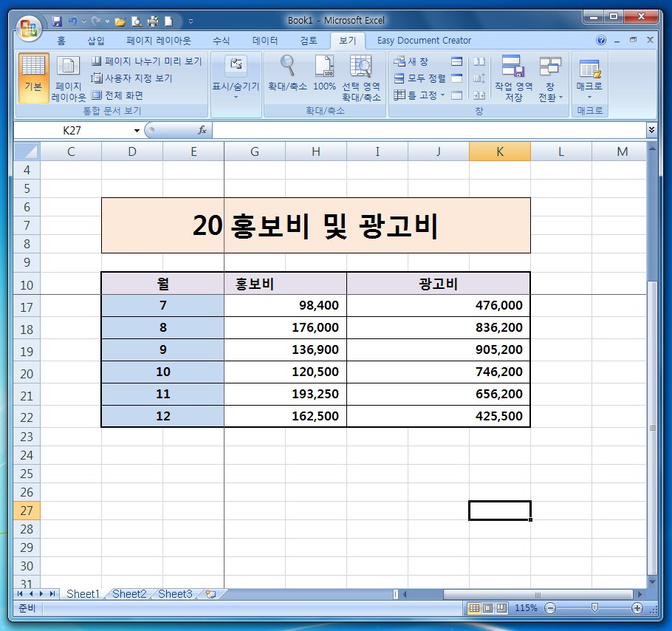Open the Easy Document Creator tab

point(424,41)
